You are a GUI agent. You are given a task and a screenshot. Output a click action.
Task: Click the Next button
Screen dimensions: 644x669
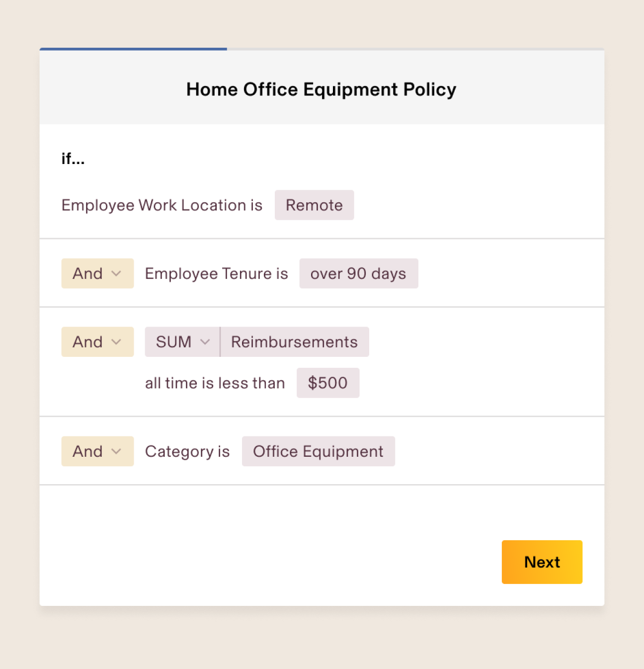pyautogui.click(x=542, y=562)
